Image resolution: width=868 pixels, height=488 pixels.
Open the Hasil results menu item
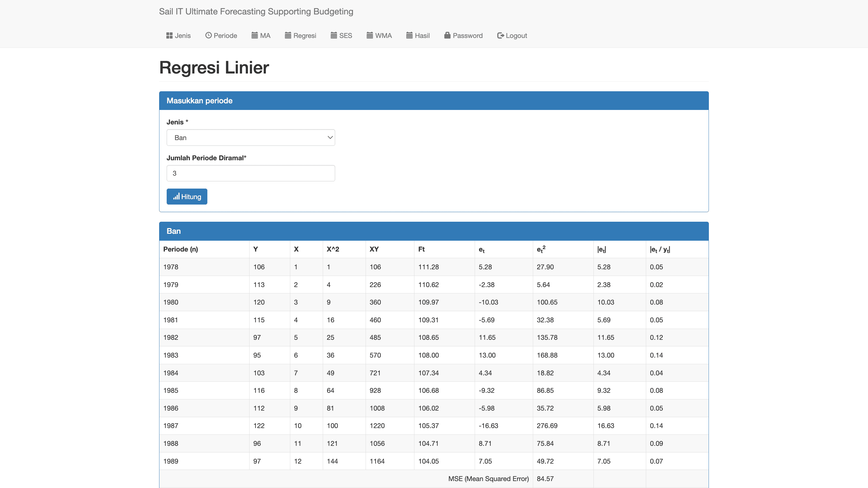(x=418, y=35)
